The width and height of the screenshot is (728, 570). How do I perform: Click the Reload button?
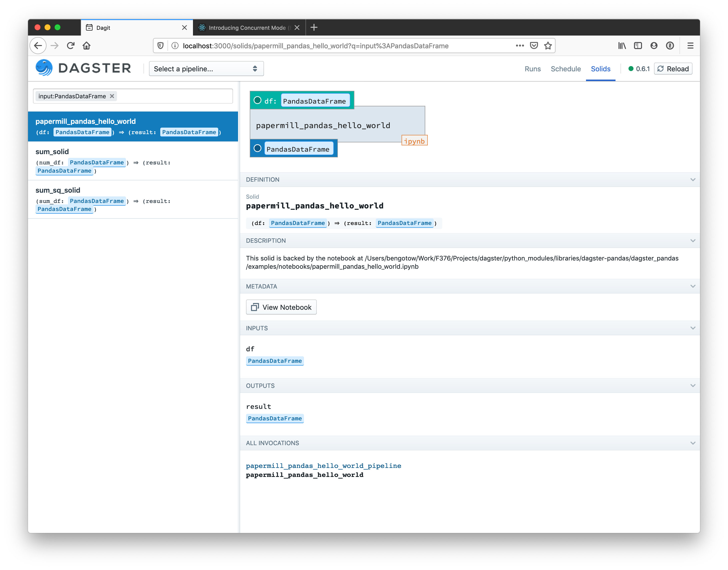point(673,69)
